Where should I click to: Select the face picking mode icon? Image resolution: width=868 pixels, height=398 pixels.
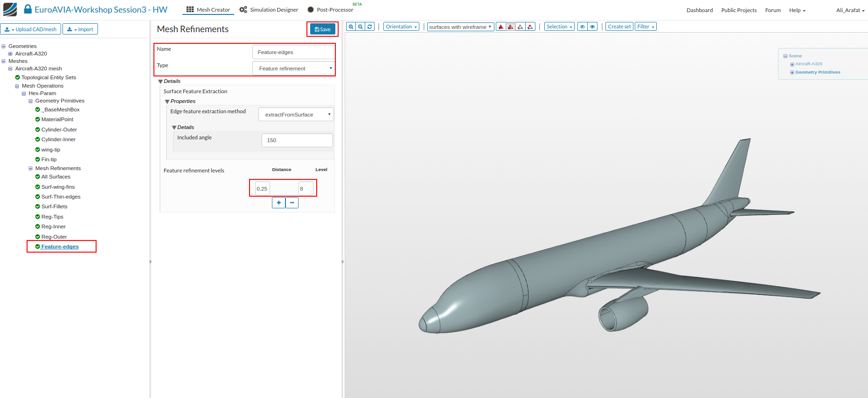(x=511, y=27)
